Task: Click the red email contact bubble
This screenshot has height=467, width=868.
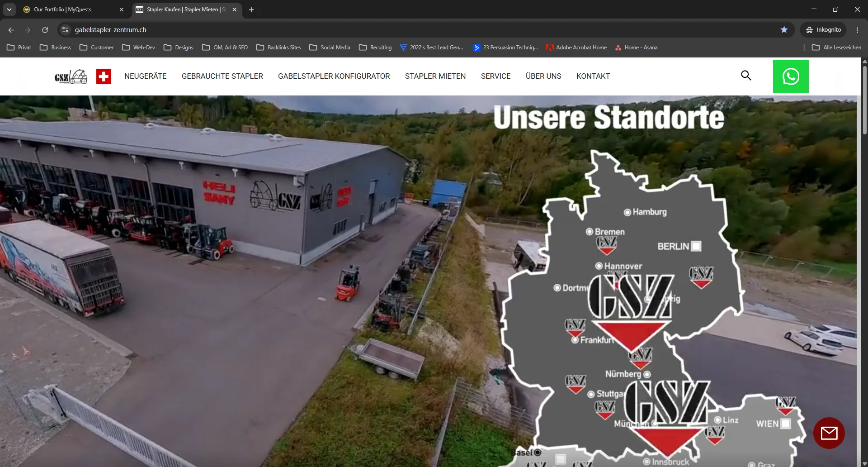Action: 829,433
